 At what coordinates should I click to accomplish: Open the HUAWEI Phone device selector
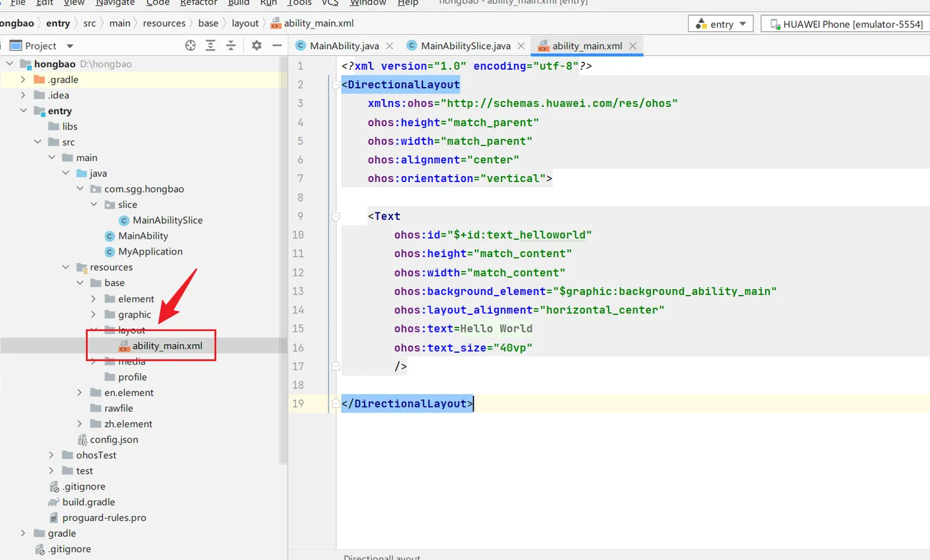(x=845, y=24)
